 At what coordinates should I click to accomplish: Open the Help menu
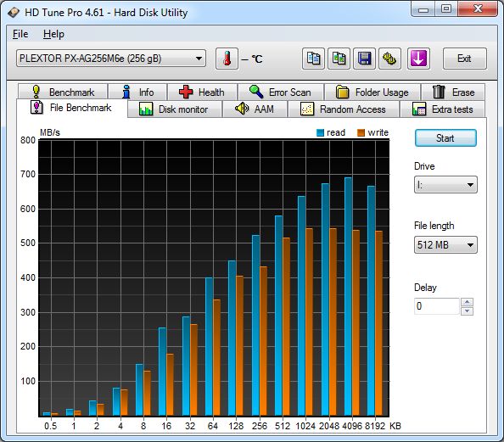[x=53, y=34]
